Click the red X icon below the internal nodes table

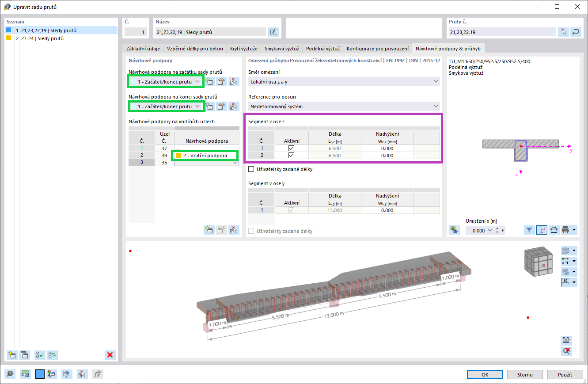234,230
